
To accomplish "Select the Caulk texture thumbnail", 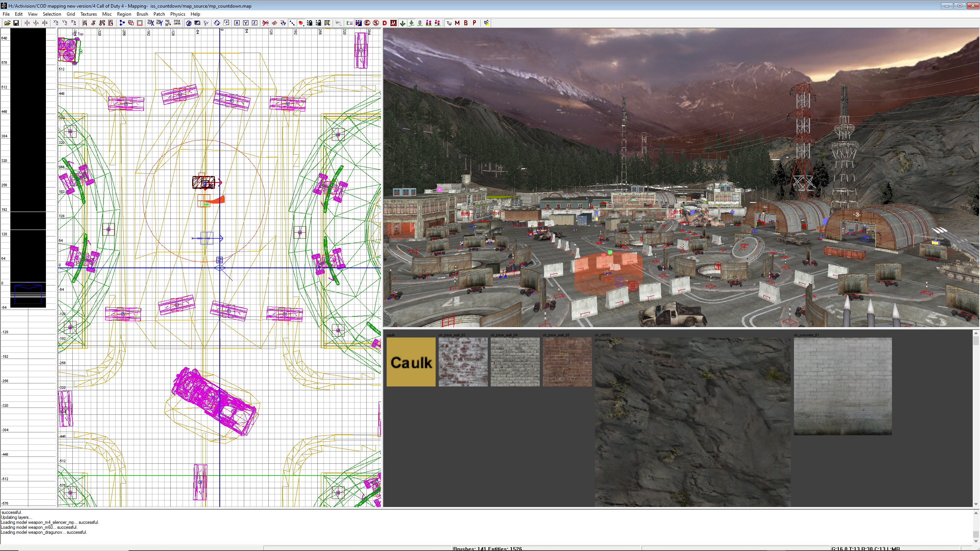I will (x=411, y=362).
